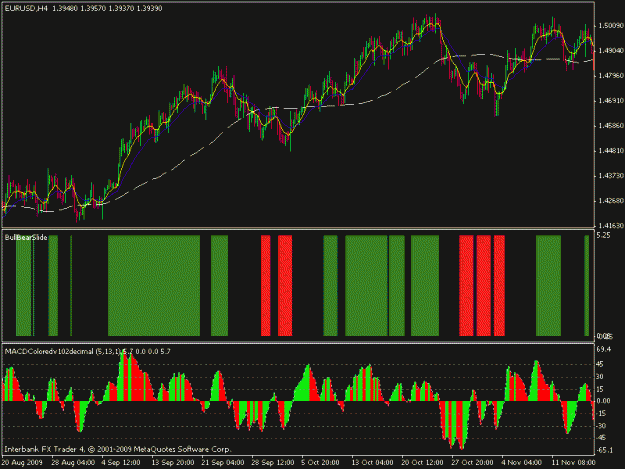Click the 1.44810 price axis label

click(x=611, y=151)
